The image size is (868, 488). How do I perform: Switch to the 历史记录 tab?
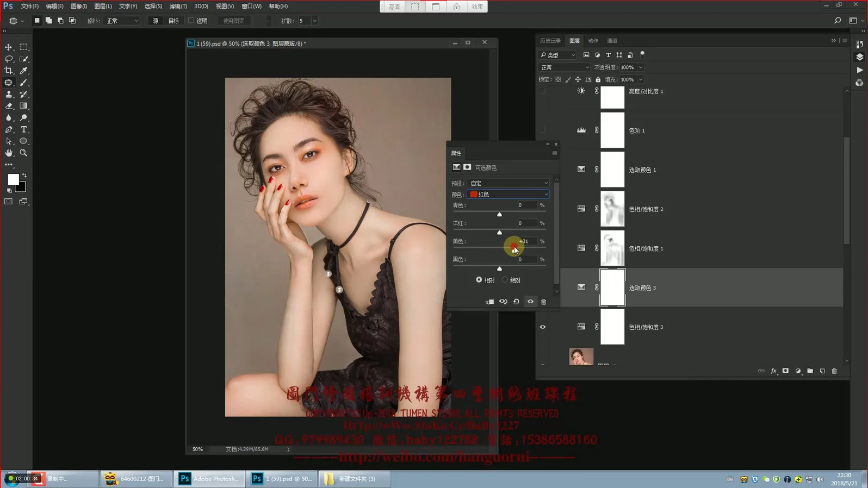[x=550, y=41]
